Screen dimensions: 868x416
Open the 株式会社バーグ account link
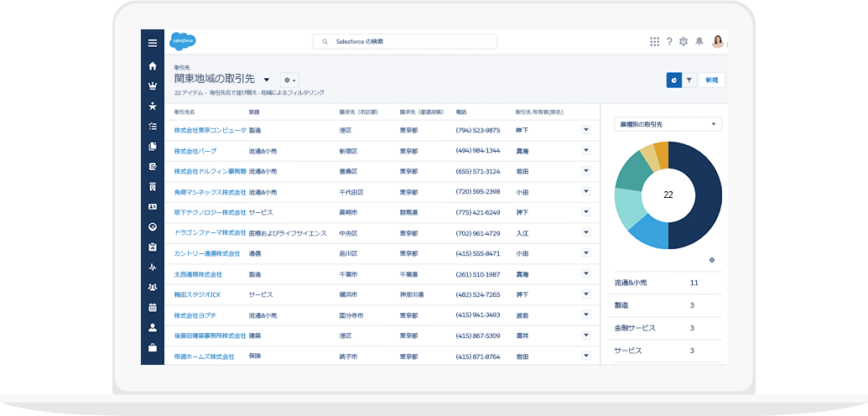pos(195,151)
